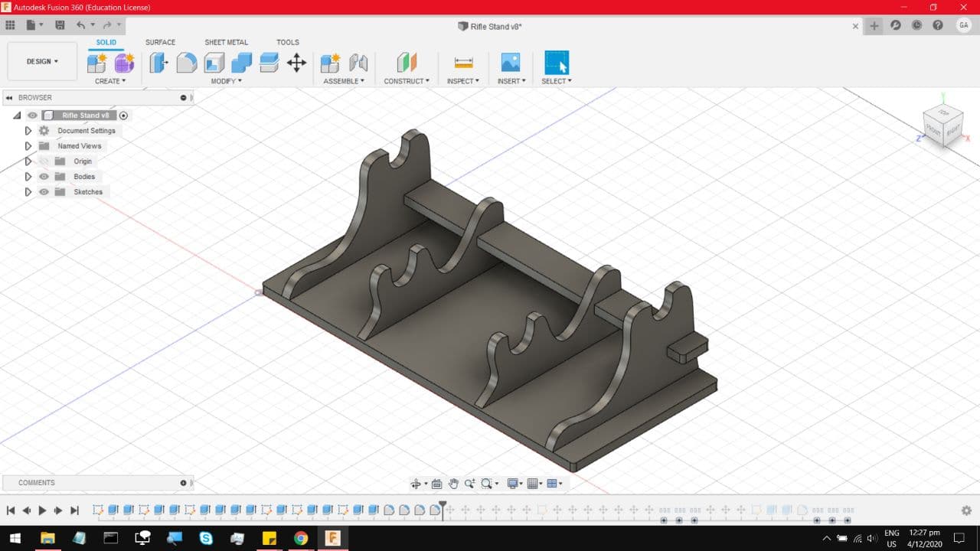Open timeline settings gear
The width and height of the screenshot is (980, 551).
[x=966, y=510]
